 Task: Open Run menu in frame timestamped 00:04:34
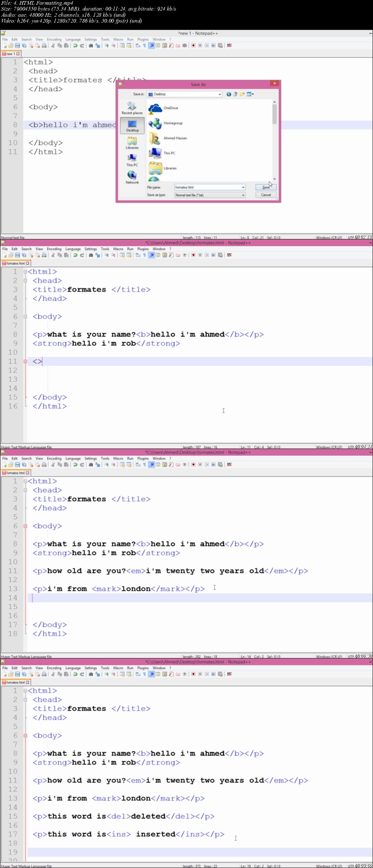coord(130,249)
